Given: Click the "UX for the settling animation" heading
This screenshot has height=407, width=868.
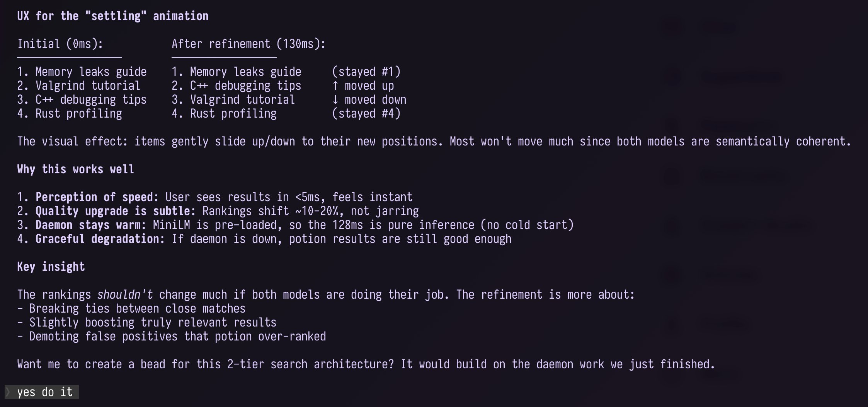Looking at the screenshot, I should point(112,16).
